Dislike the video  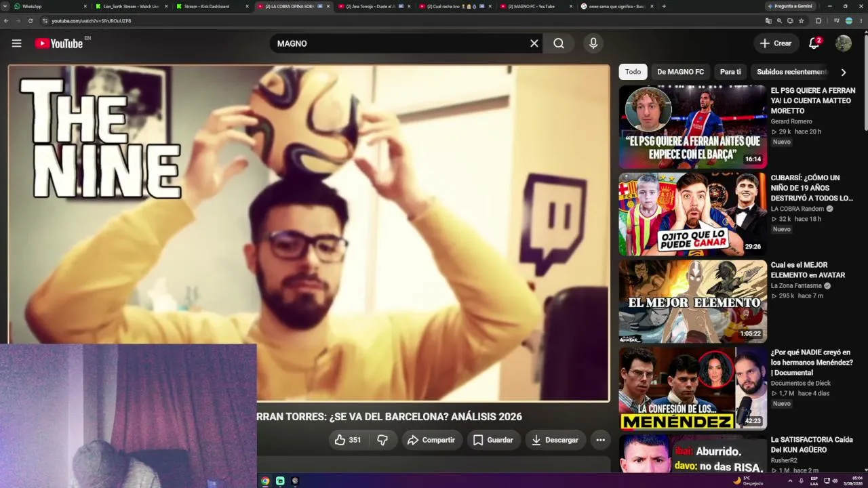pos(382,440)
